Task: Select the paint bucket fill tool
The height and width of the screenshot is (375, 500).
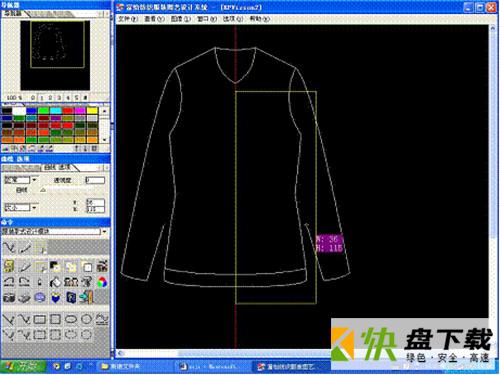Action: coord(55,282)
